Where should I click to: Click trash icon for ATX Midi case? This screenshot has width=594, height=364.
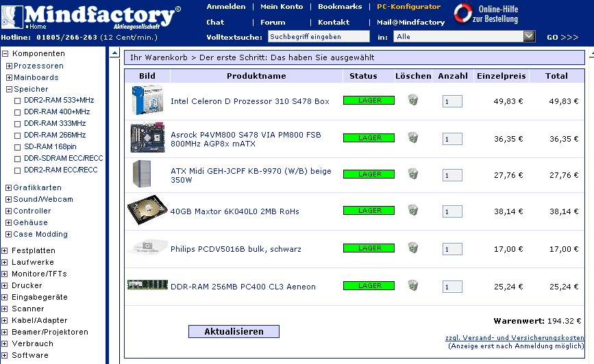[x=413, y=174]
